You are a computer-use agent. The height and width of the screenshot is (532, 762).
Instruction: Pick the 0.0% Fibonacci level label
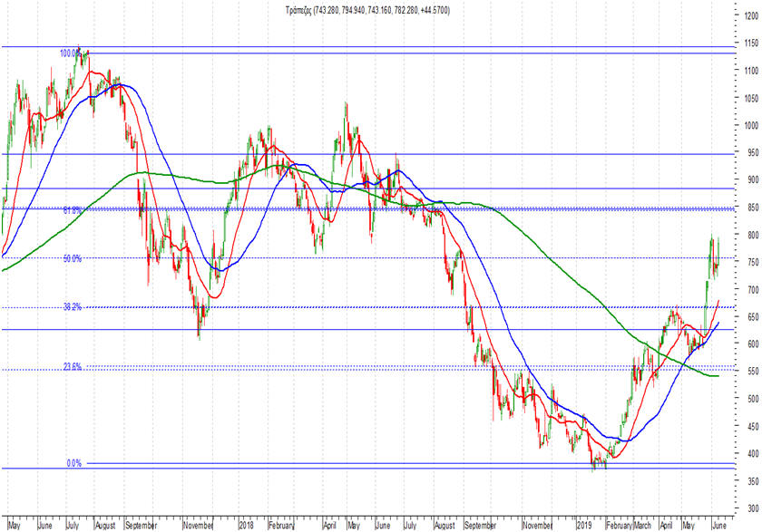(x=73, y=463)
